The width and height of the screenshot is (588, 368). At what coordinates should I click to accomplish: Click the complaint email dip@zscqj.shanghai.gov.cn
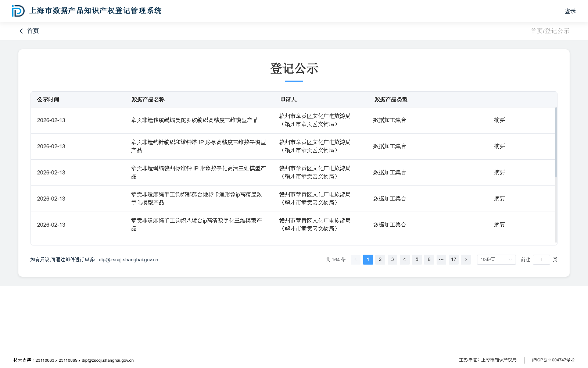coord(129,260)
